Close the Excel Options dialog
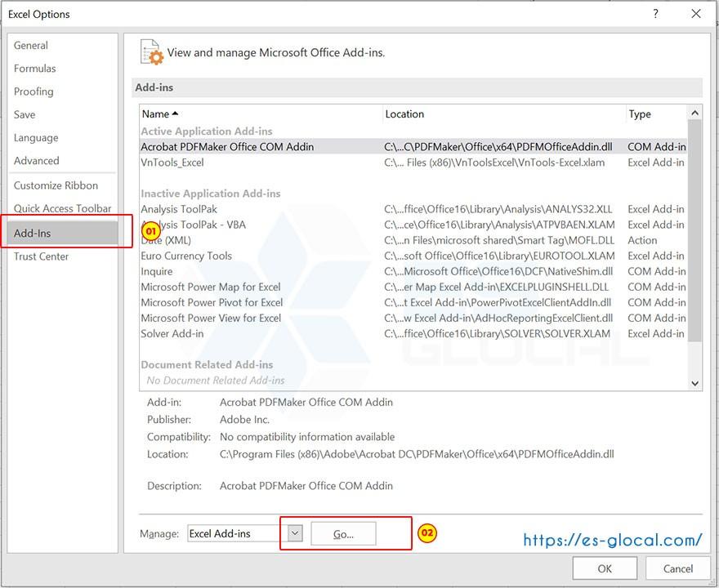 pyautogui.click(x=695, y=14)
